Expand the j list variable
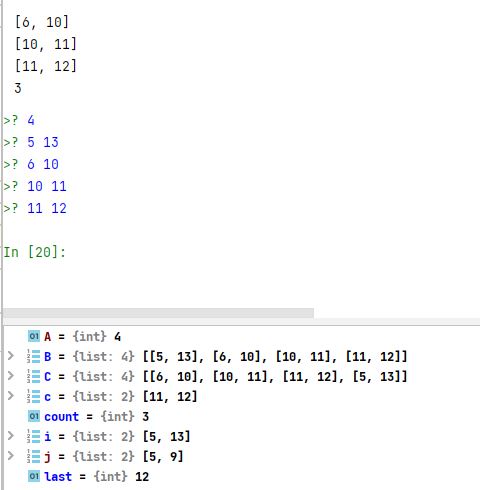Viewport: 480px width, 490px height. tap(11, 456)
